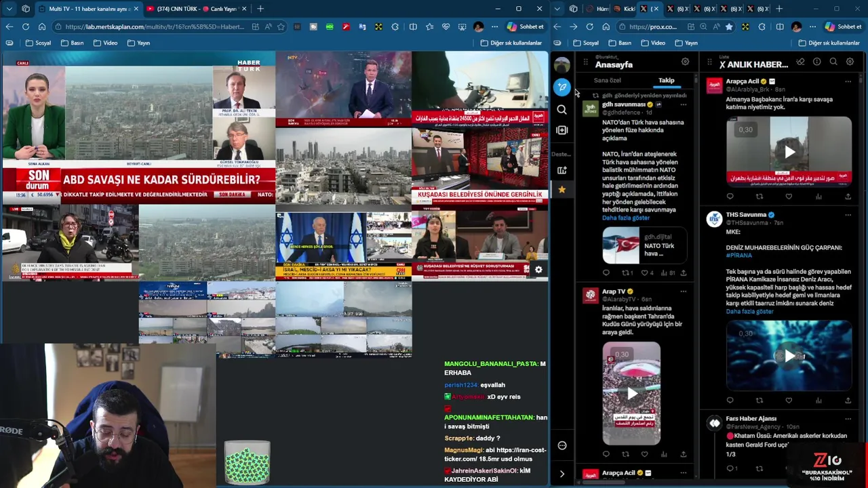Open the compose post button in X Pro sidebar

click(561, 87)
